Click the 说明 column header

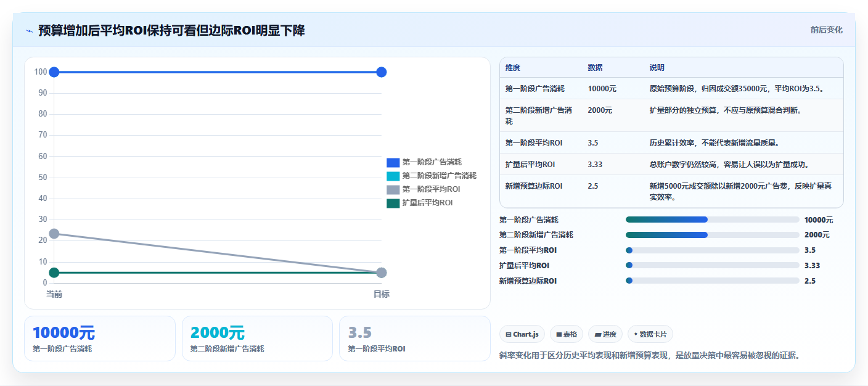(657, 68)
